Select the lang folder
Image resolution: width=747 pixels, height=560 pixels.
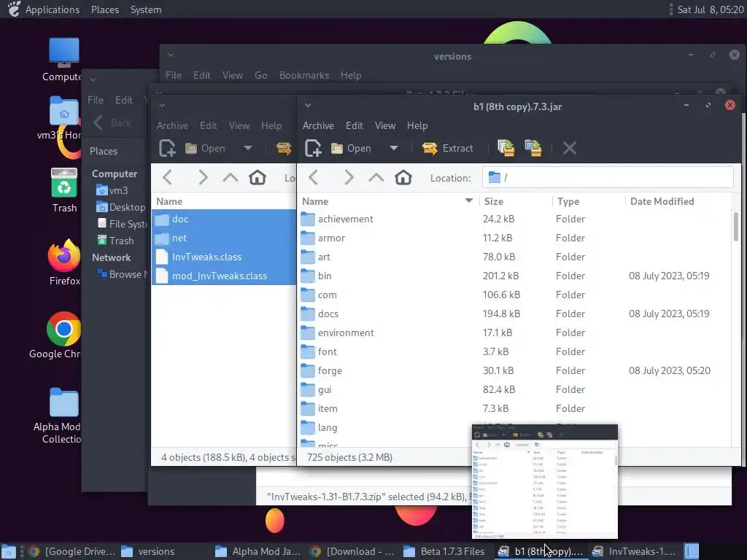[x=328, y=427]
